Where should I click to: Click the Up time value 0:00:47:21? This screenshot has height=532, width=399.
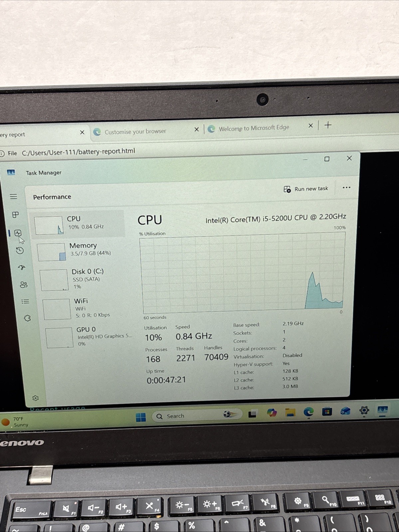[x=166, y=380]
